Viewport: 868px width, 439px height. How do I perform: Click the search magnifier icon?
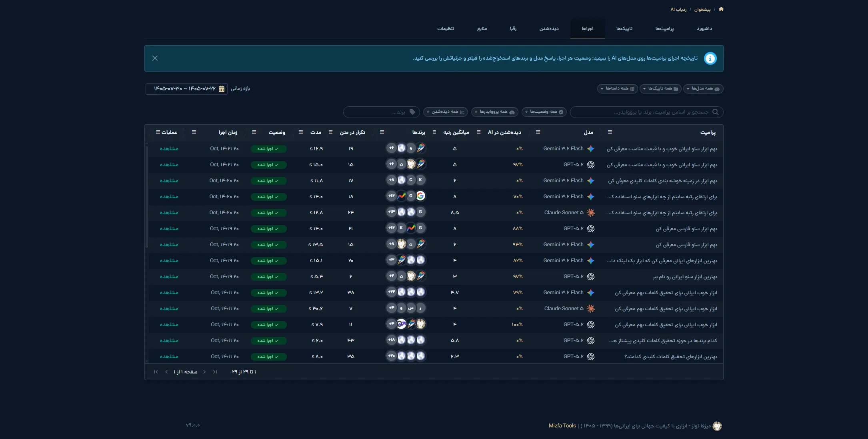pos(716,112)
